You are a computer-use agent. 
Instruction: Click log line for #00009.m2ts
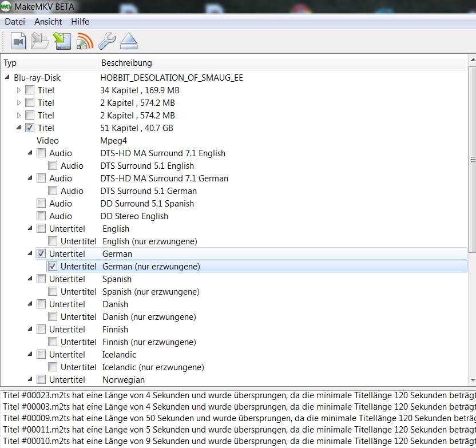coord(239,418)
